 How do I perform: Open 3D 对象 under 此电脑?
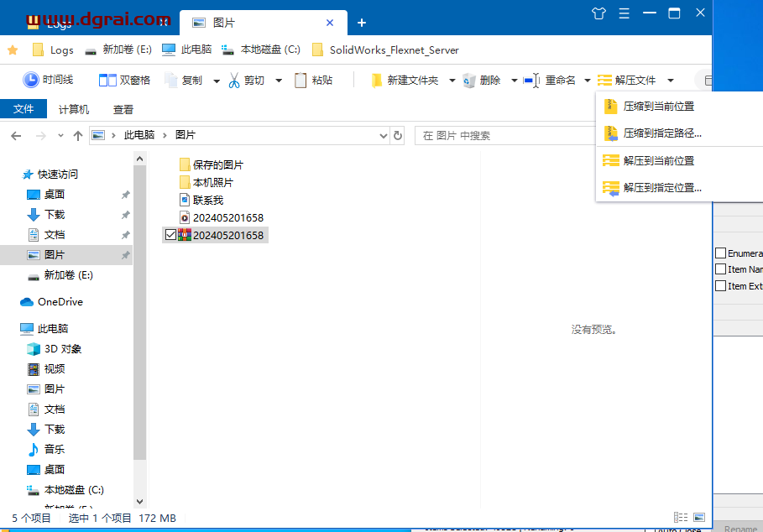pos(54,349)
